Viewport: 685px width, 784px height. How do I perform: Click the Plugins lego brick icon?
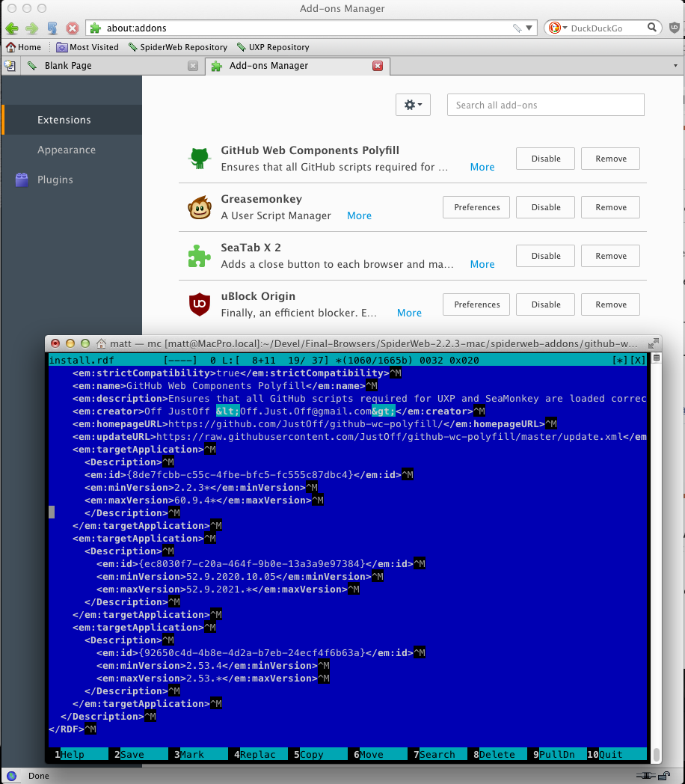22,180
